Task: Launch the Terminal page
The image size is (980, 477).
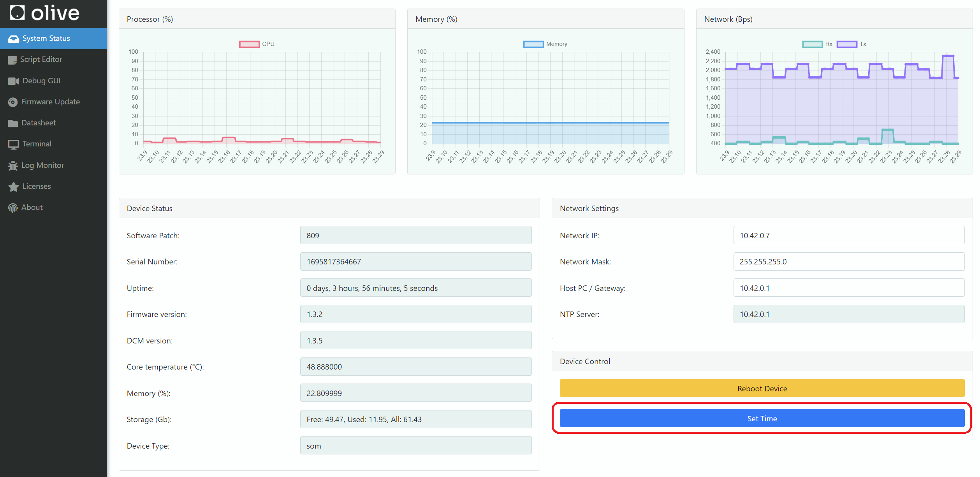Action: point(53,144)
